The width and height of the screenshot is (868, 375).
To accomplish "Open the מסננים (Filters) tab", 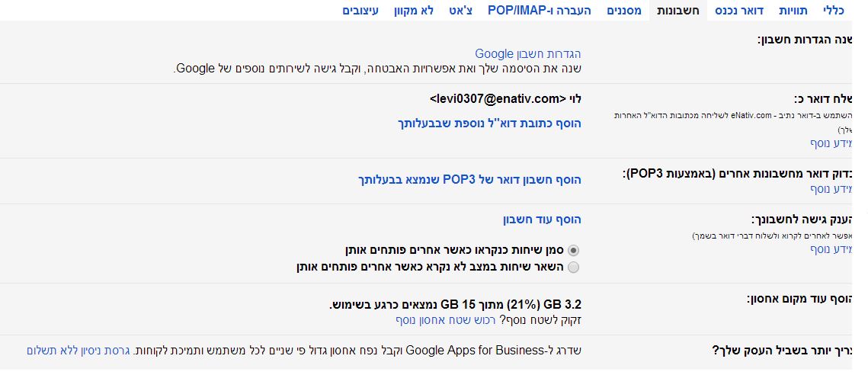I will pos(629,11).
